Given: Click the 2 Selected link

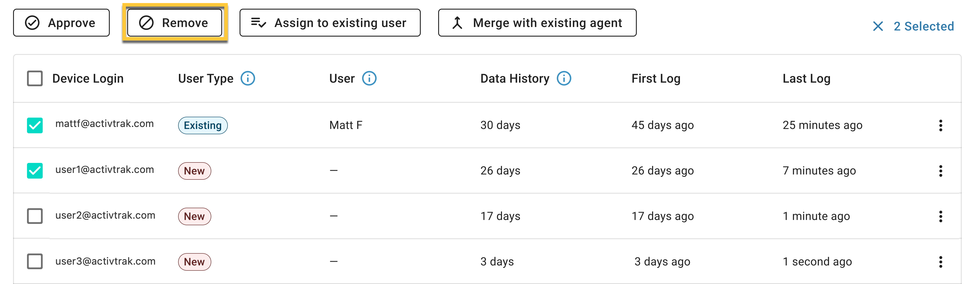Looking at the screenshot, I should pos(924,26).
